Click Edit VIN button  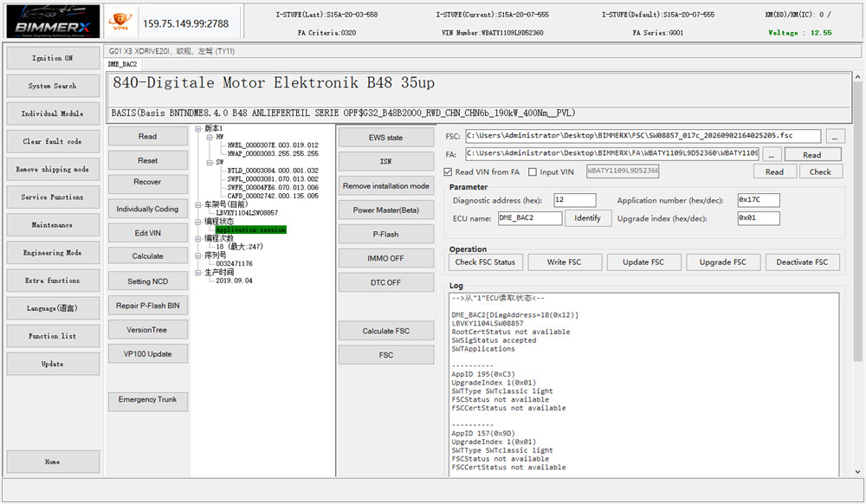[147, 233]
